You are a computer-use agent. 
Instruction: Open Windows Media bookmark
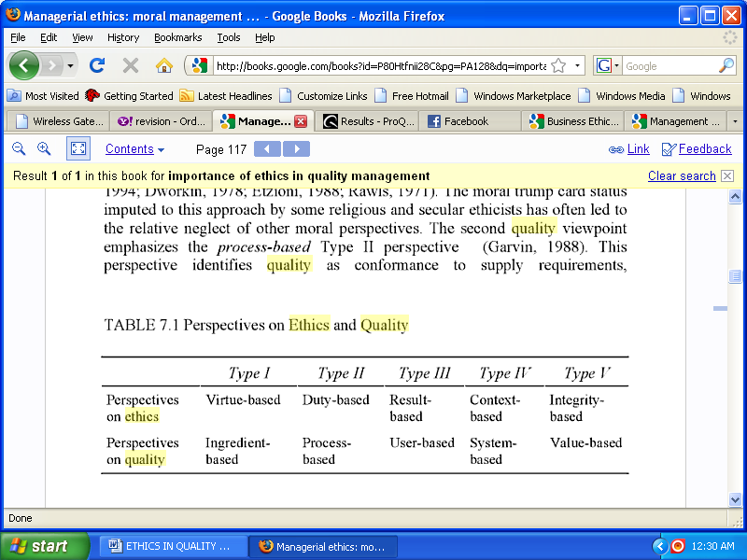pyautogui.click(x=622, y=96)
